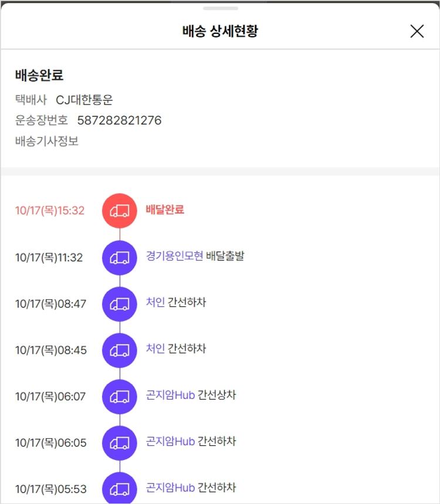Open the 곤지암Hub link at 06:05
The image size is (440, 504).
(170, 441)
